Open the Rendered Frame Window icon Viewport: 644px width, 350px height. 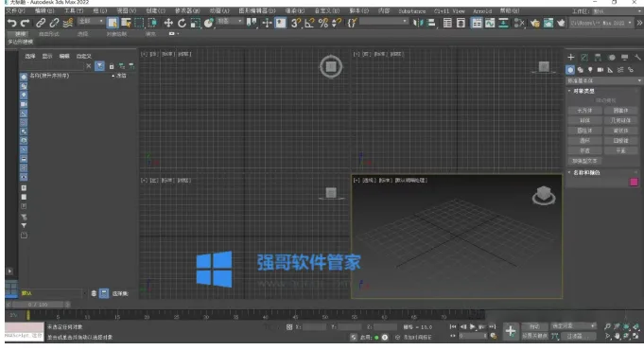pos(548,23)
